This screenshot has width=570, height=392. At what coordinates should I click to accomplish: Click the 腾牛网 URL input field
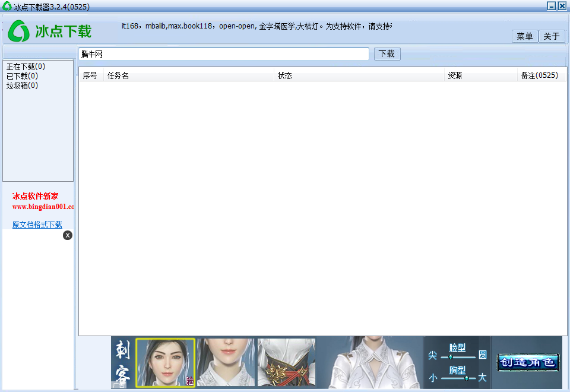click(224, 53)
